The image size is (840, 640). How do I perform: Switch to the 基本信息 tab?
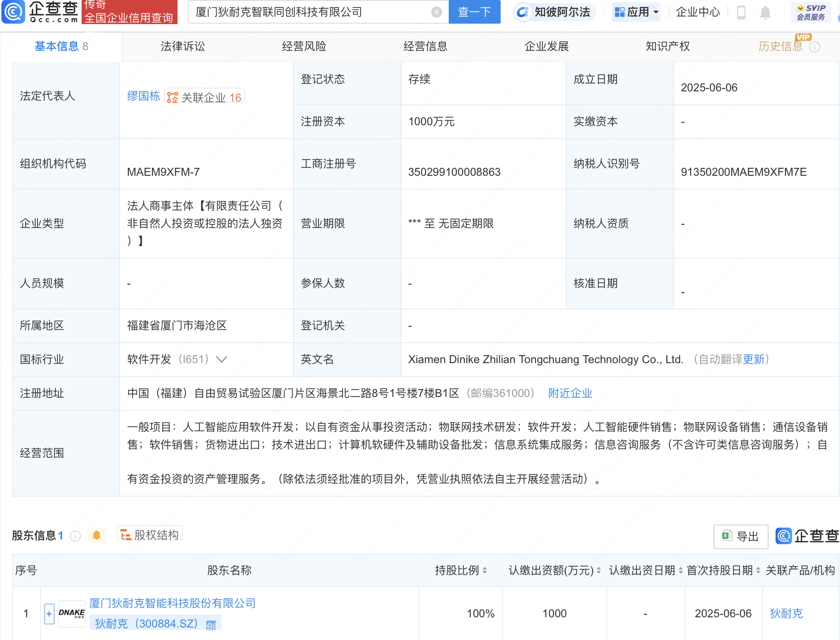pyautogui.click(x=61, y=46)
